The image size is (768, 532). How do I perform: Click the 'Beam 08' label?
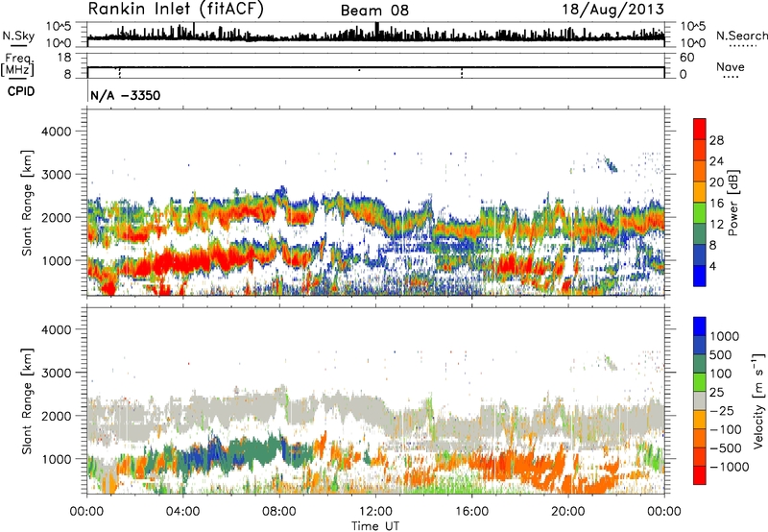point(374,11)
